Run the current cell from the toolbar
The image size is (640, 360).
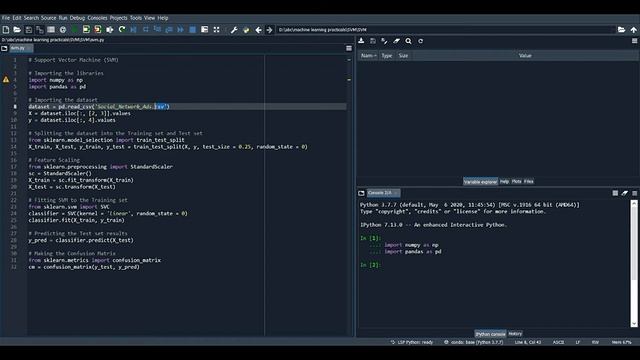tap(86, 29)
